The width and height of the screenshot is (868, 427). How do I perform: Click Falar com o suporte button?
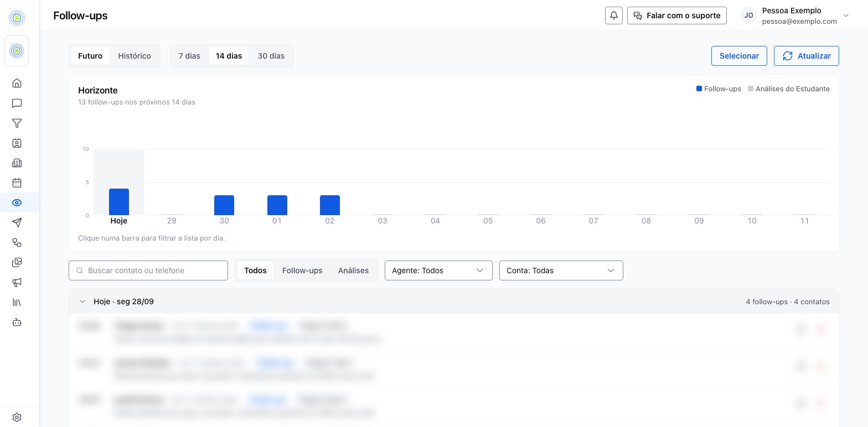click(676, 15)
